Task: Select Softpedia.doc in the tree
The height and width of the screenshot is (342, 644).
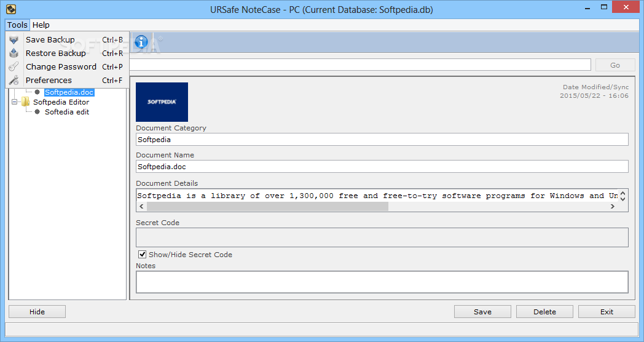Action: [69, 92]
